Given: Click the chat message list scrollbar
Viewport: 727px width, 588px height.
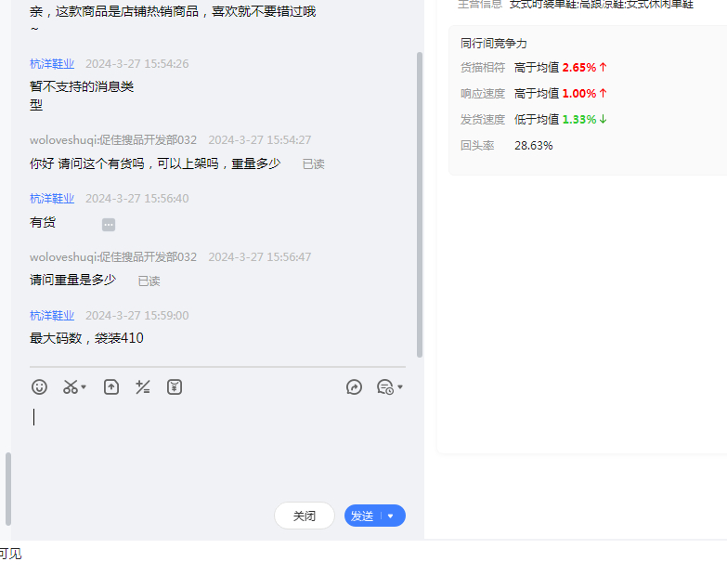Looking at the screenshot, I should pyautogui.click(x=420, y=204).
